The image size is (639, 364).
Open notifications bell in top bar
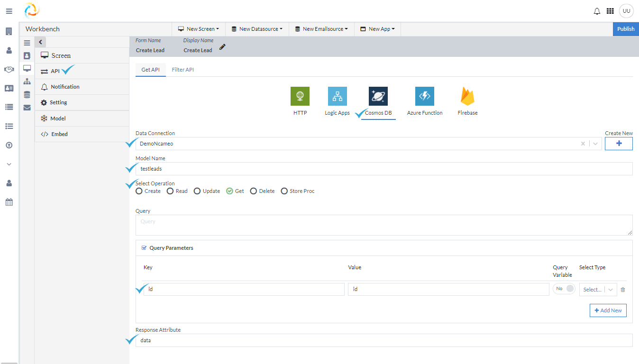coord(597,11)
